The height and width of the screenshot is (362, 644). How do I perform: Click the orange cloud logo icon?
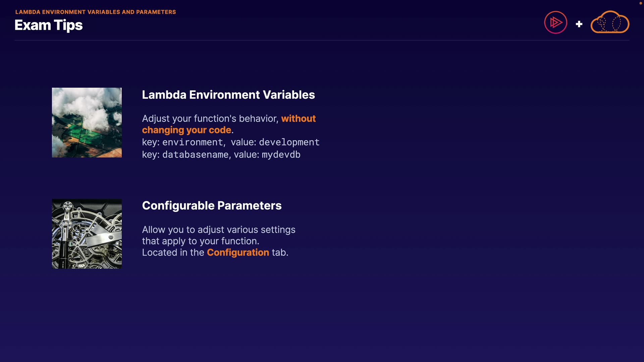coord(610,22)
